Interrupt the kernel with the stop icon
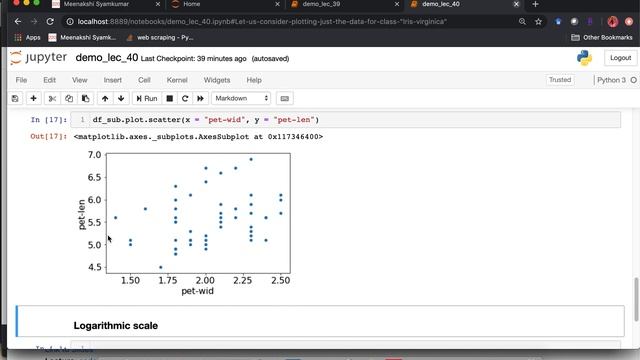The height and width of the screenshot is (360, 640). 169,98
